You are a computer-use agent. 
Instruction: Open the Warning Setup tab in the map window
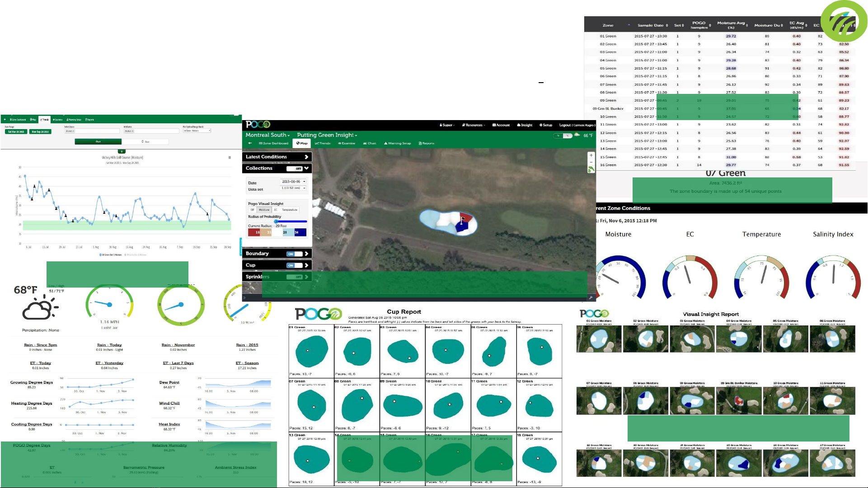[398, 143]
